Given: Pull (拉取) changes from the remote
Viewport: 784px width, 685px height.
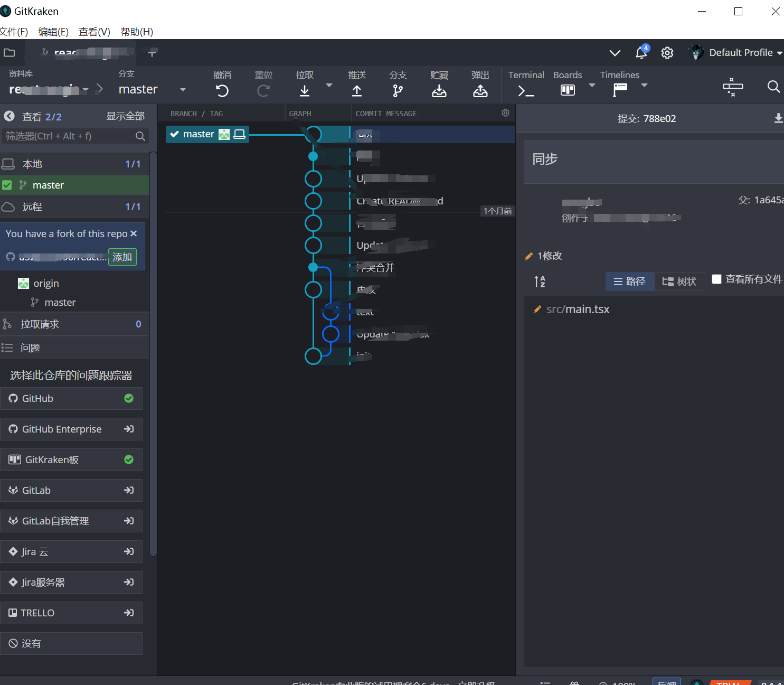Looking at the screenshot, I should coord(305,91).
